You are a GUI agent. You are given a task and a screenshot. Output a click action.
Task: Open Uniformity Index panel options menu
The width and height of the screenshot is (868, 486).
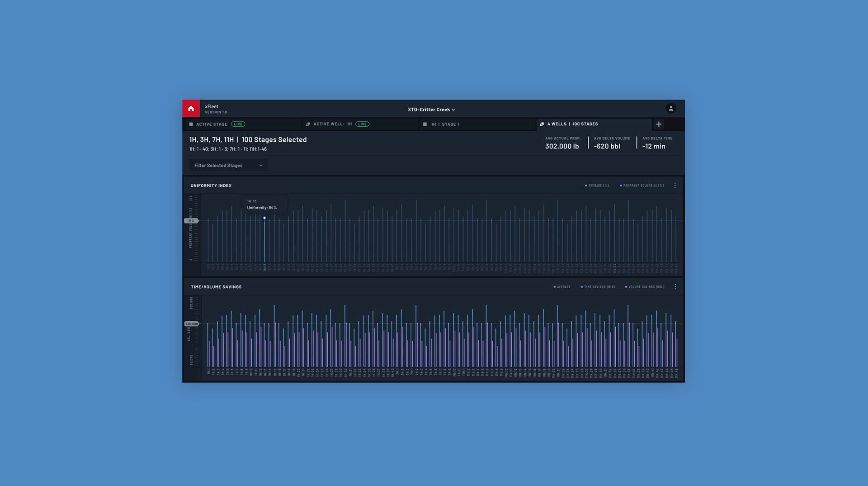coord(675,186)
